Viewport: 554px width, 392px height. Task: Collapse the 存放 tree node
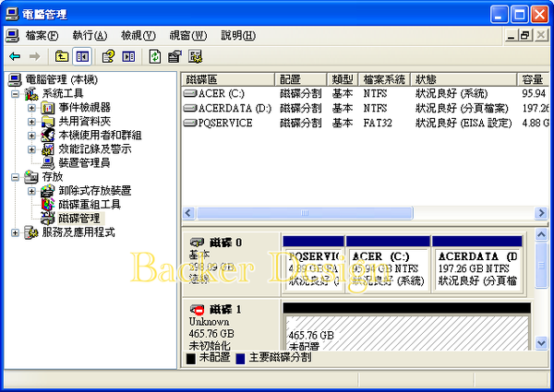[x=15, y=177]
